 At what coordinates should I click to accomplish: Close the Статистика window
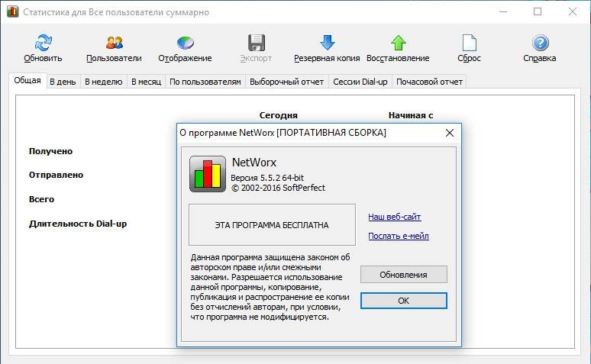pos(573,11)
